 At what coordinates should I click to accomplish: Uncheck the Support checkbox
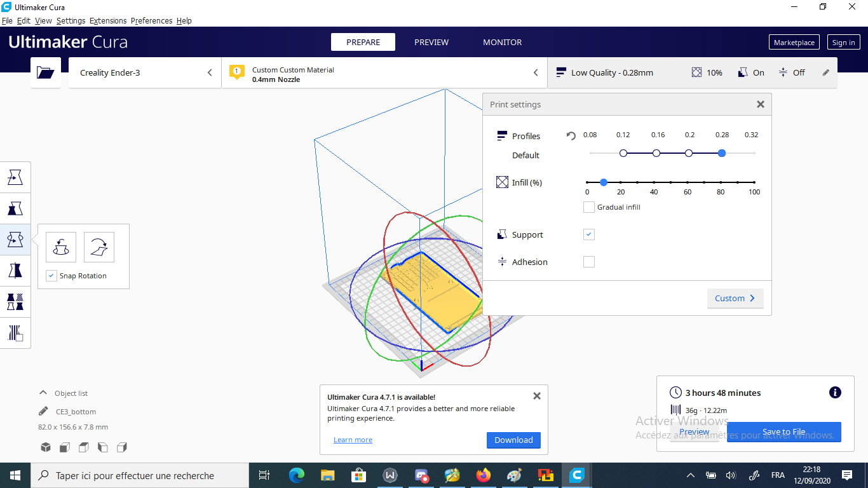coord(589,234)
